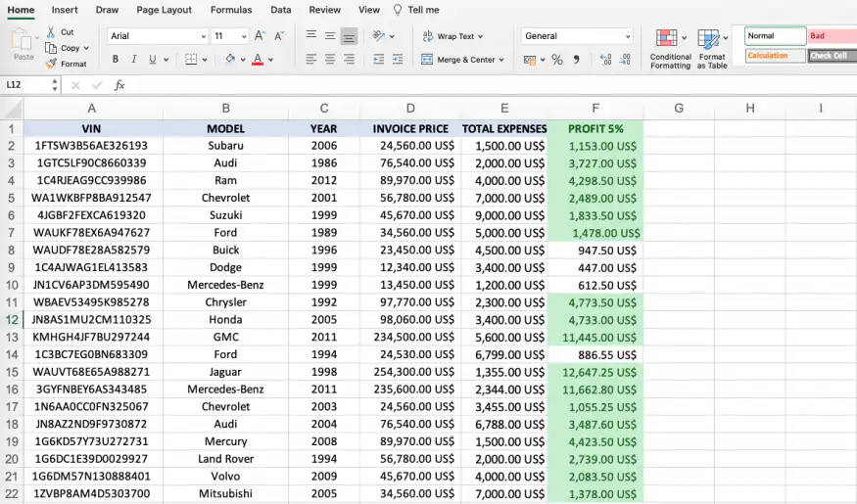Select row 12 header
The image size is (857, 504).
12,319
